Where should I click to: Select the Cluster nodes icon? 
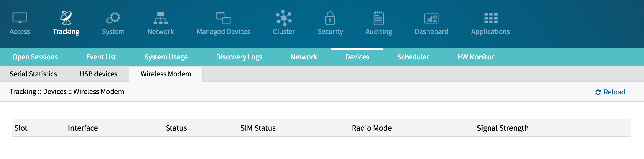[x=284, y=18]
